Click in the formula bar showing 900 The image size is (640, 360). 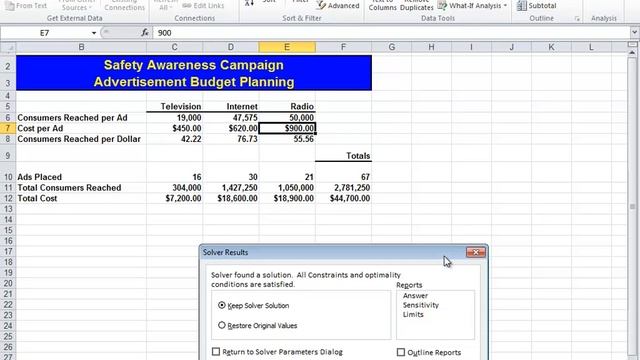tap(391, 33)
